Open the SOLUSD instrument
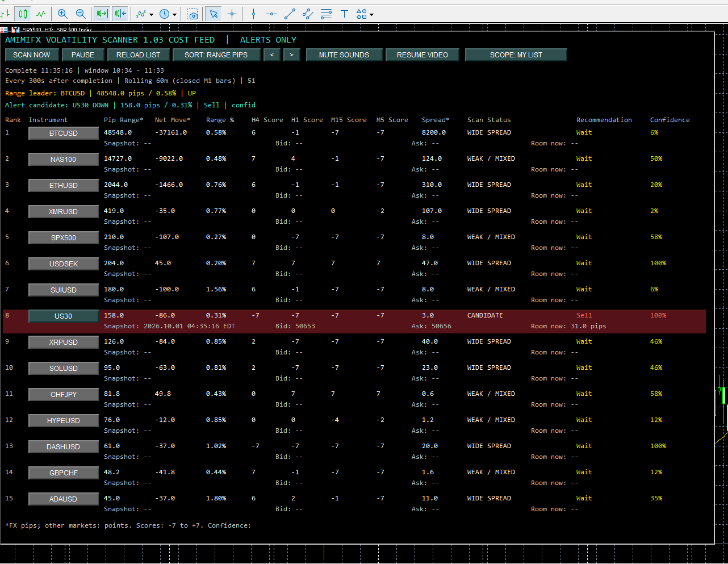The image size is (728, 564). 63,369
